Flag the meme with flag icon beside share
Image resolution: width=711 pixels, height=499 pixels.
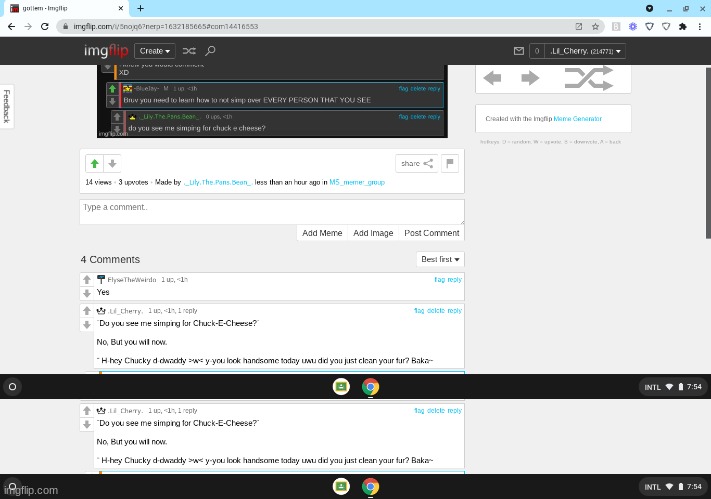(x=450, y=164)
